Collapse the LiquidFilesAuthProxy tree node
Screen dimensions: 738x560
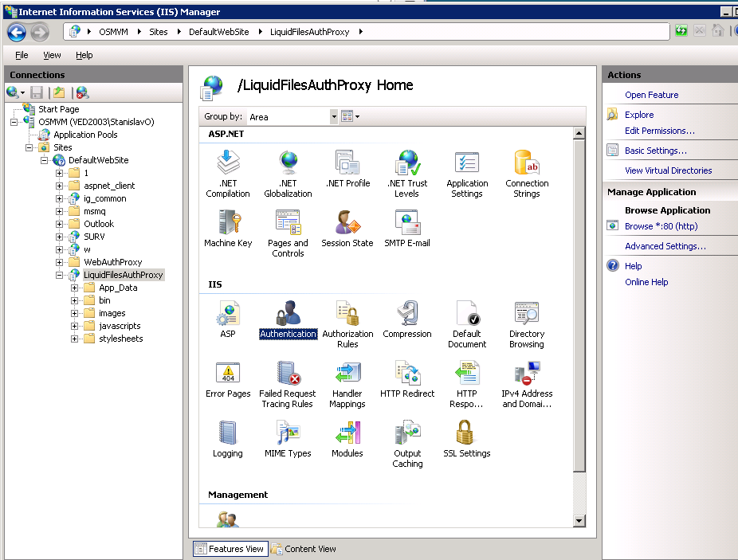[60, 275]
